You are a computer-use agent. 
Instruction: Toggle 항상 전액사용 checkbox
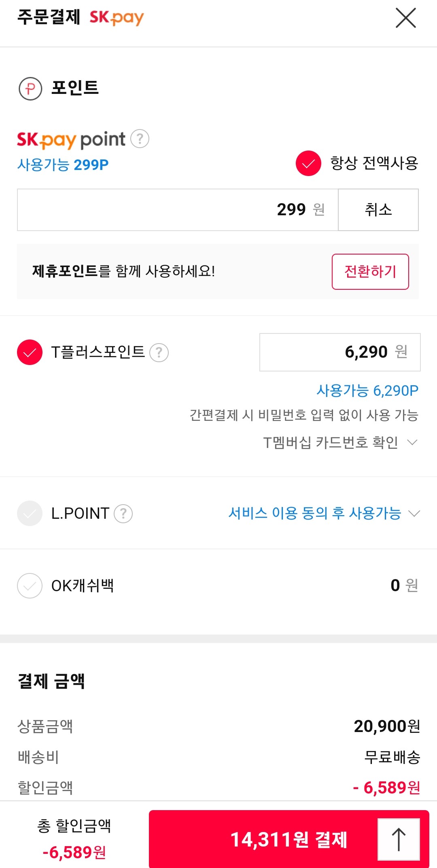tap(308, 163)
